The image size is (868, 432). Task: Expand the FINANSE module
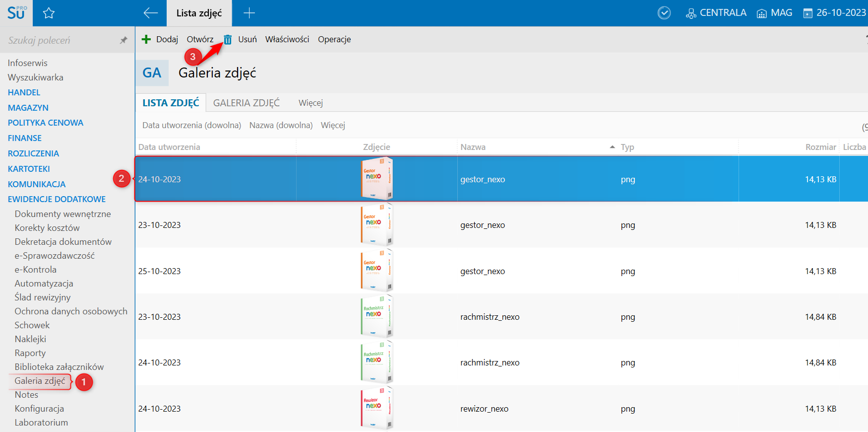(25, 138)
